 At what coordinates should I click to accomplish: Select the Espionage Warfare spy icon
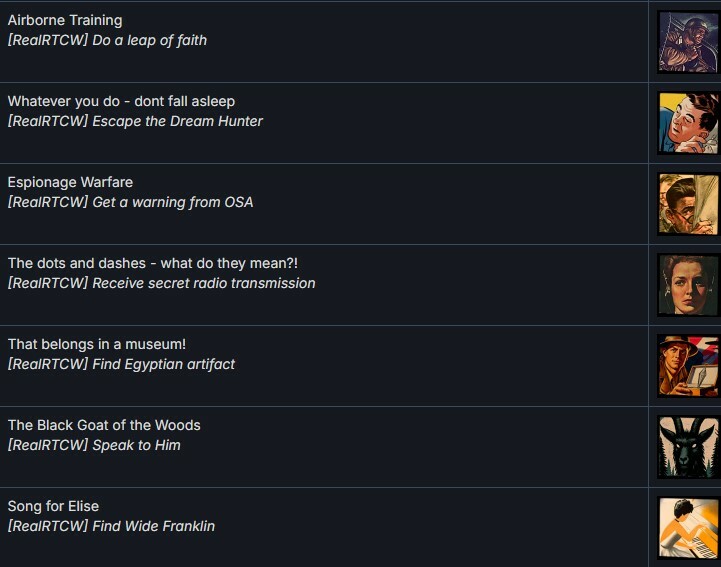click(689, 204)
